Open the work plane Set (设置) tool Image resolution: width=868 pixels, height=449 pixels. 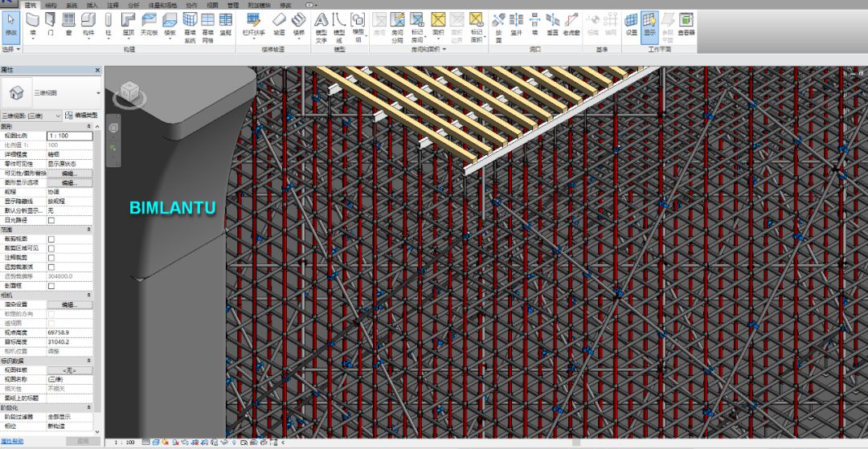click(631, 26)
